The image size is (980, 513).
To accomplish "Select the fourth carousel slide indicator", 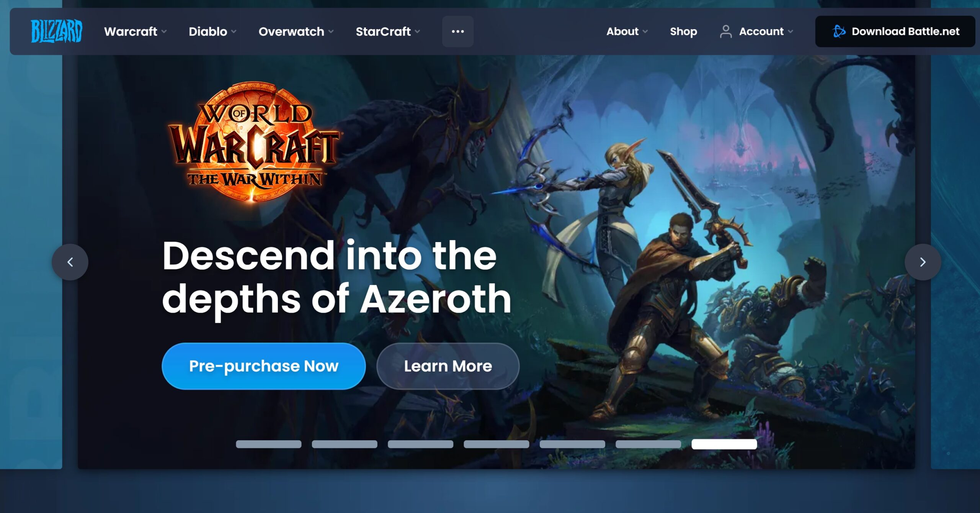I will pos(497,444).
